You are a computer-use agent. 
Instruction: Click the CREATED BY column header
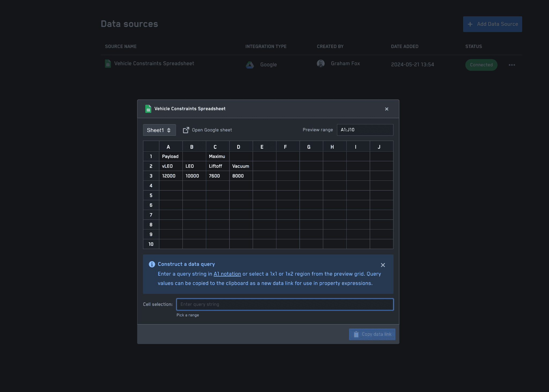click(x=330, y=46)
